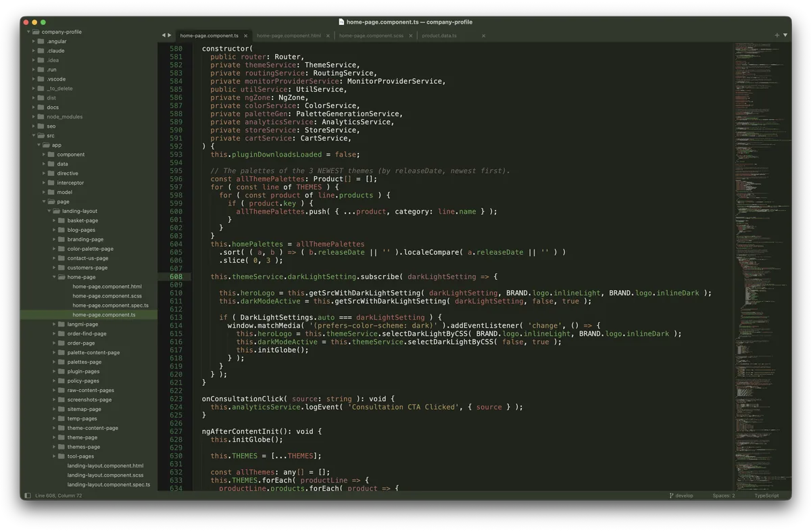Click the langmi-page folder icon
Image resolution: width=811 pixels, height=532 pixels.
pos(62,324)
